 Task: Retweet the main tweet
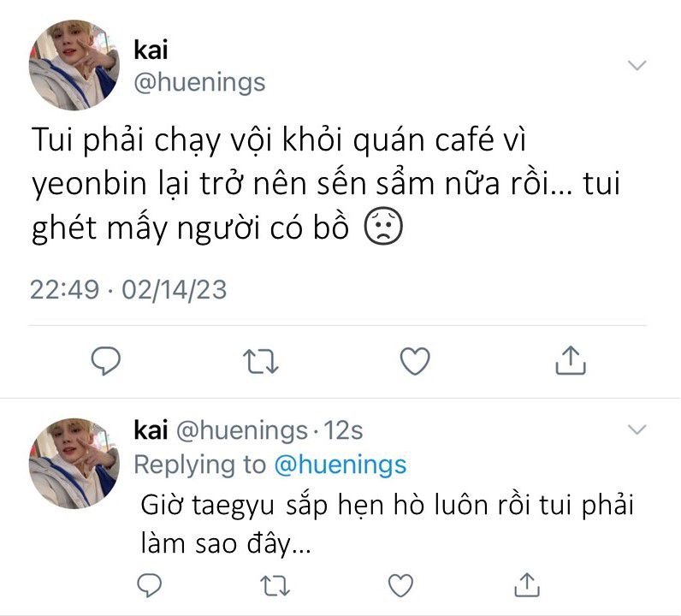(261, 361)
